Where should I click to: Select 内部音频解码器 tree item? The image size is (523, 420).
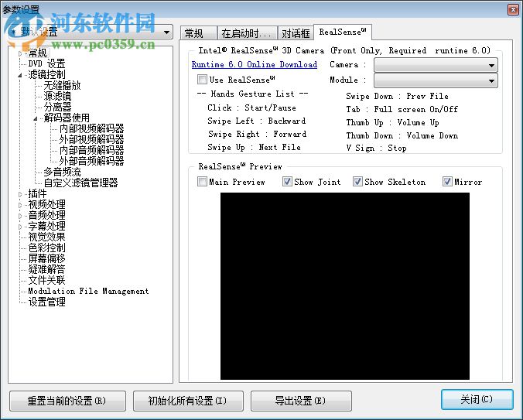(92, 150)
